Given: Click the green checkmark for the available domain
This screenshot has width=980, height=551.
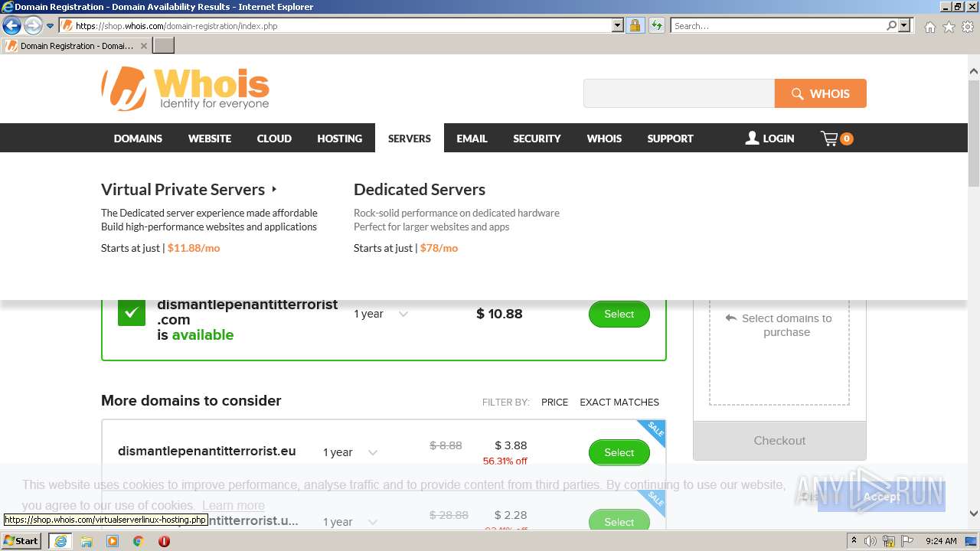Looking at the screenshot, I should pos(132,312).
